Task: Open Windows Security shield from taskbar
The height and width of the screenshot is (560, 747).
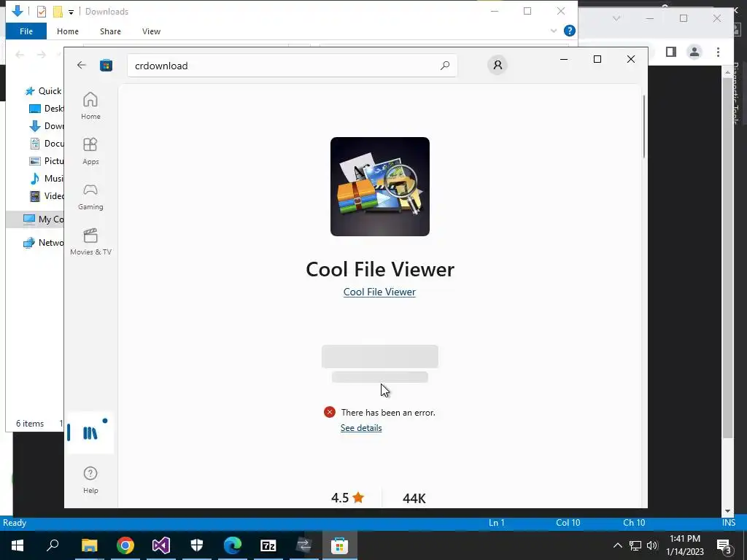Action: tap(197, 545)
